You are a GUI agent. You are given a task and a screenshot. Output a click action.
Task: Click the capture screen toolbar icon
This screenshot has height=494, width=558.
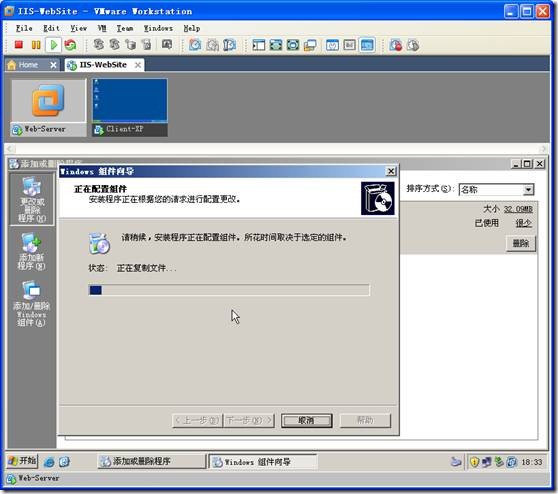(167, 44)
